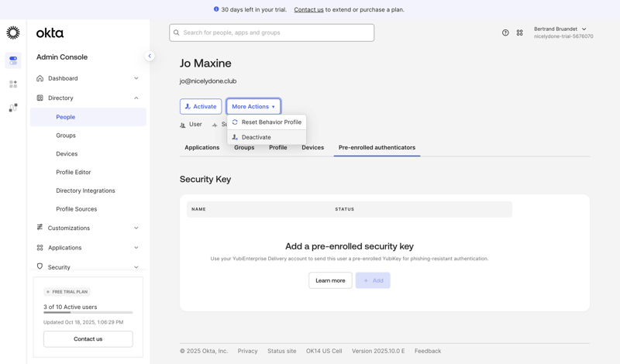
Task: Click the trial info icon in banner
Action: click(216, 9)
